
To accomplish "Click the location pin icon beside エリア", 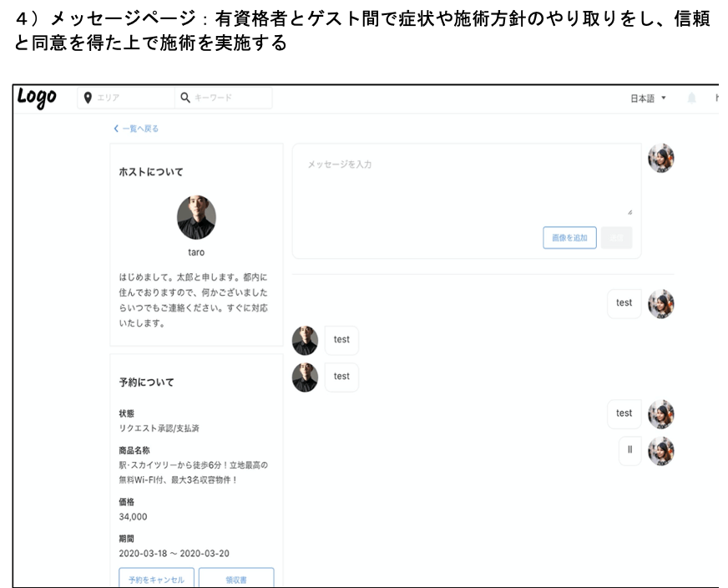I will (88, 99).
